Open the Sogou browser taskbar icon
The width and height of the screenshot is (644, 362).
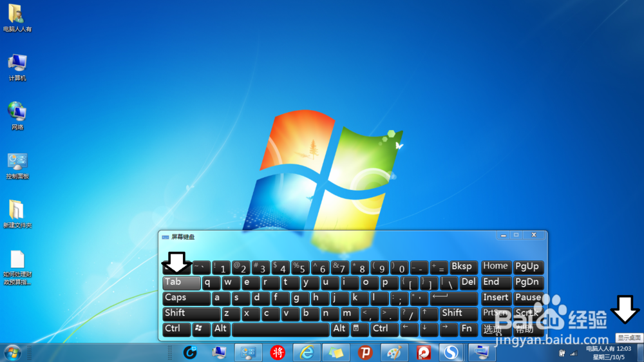[x=451, y=352]
